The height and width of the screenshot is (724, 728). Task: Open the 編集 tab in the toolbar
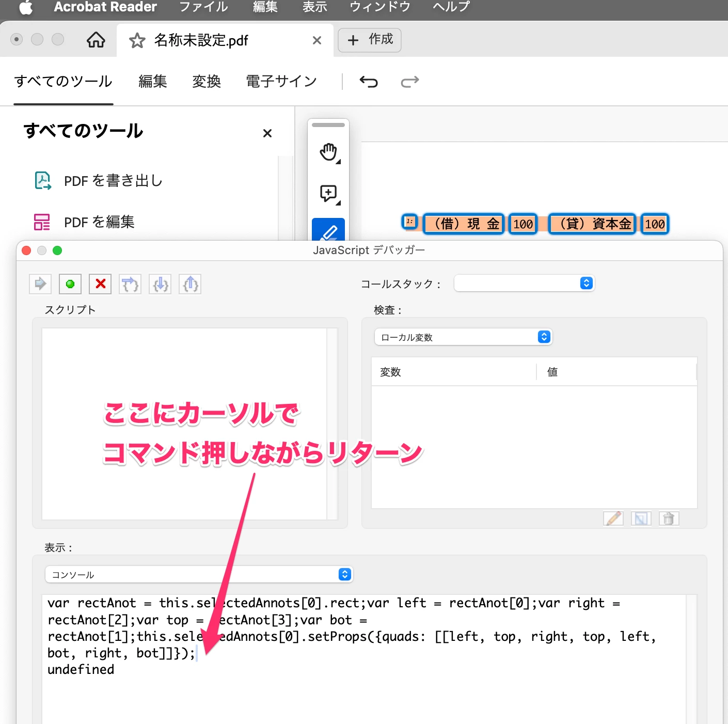pyautogui.click(x=153, y=82)
